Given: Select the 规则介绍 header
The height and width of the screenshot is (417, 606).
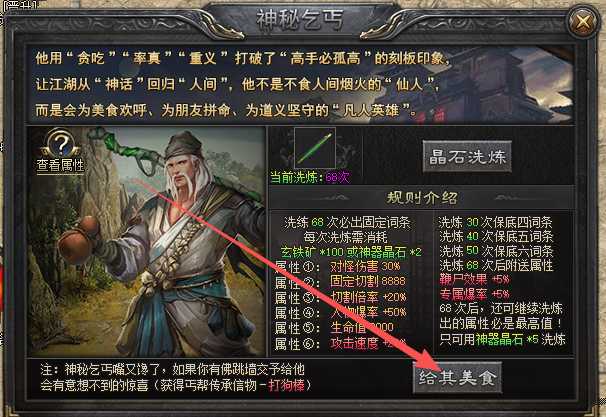Looking at the screenshot, I should point(422,197).
